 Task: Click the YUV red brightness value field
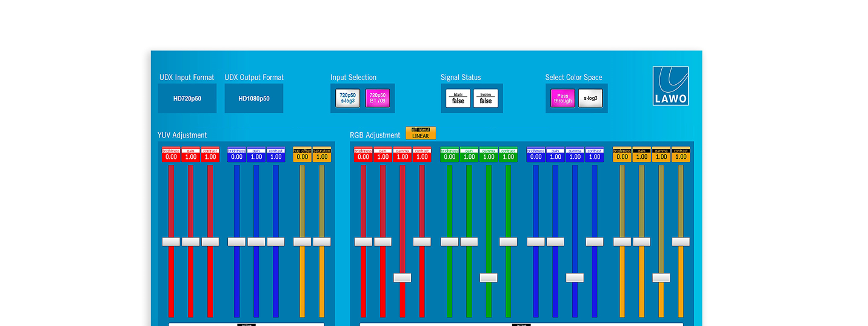171,157
